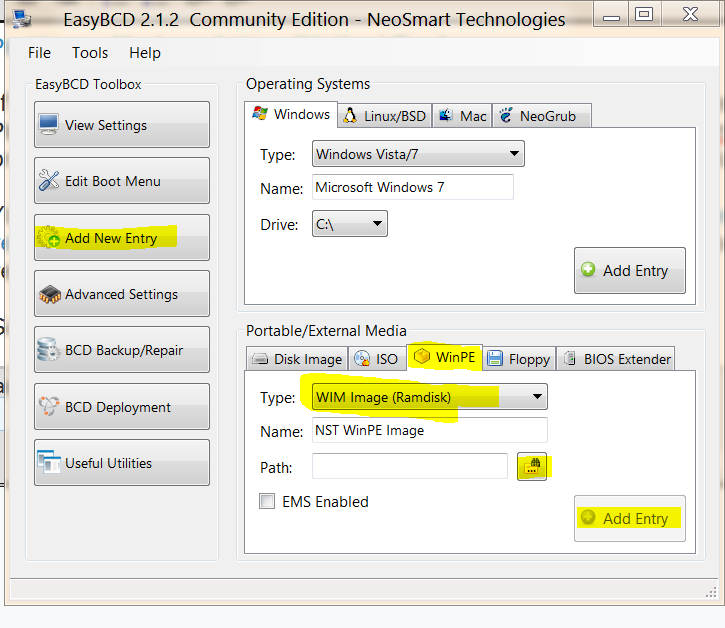Screen dimensions: 725x628
Task: Edit the Microsoft Windows 7 name field
Action: coord(412,187)
